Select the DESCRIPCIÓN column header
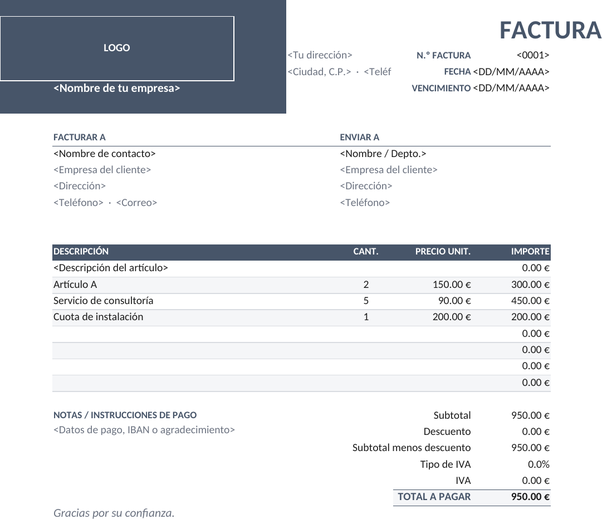 pos(81,251)
